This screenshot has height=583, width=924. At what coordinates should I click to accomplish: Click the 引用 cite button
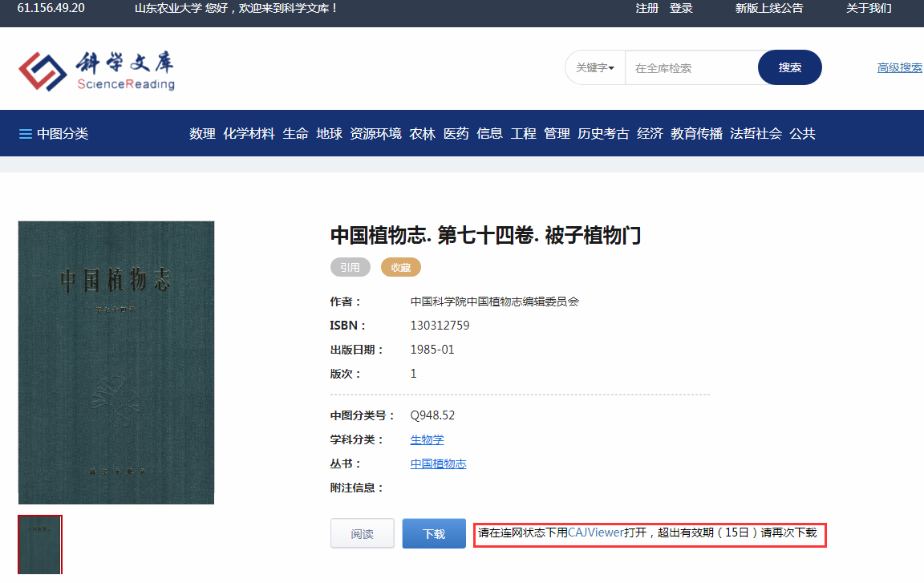point(350,268)
